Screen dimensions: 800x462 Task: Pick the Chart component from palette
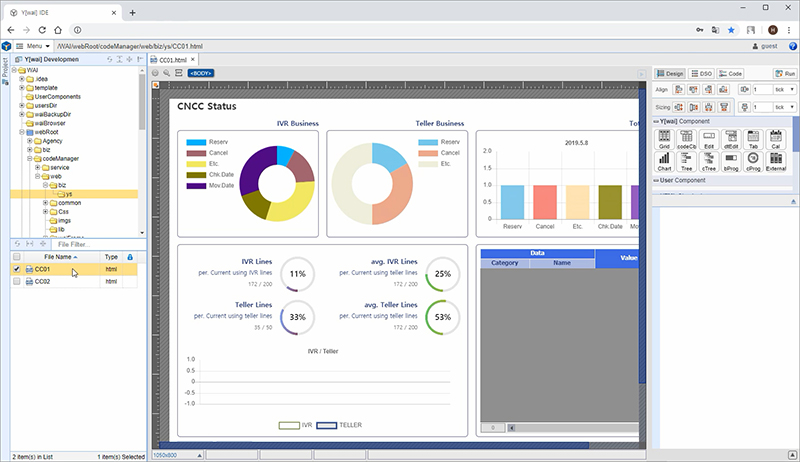[664, 160]
